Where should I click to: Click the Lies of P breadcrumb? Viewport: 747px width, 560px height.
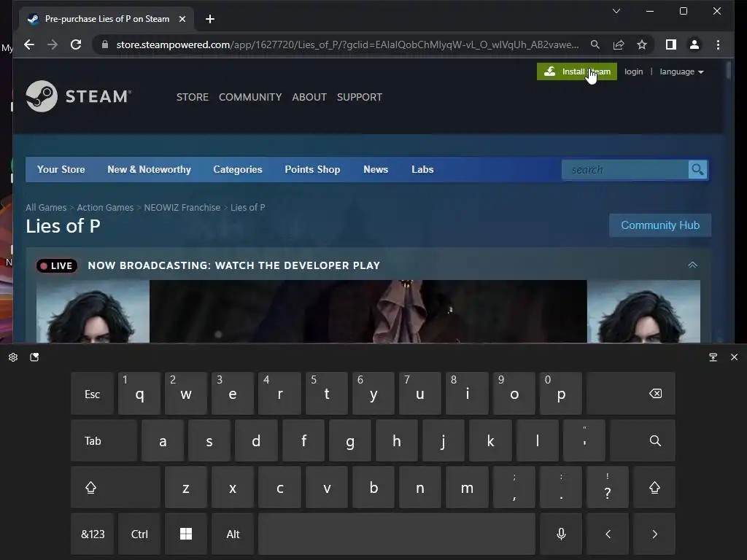coord(248,208)
